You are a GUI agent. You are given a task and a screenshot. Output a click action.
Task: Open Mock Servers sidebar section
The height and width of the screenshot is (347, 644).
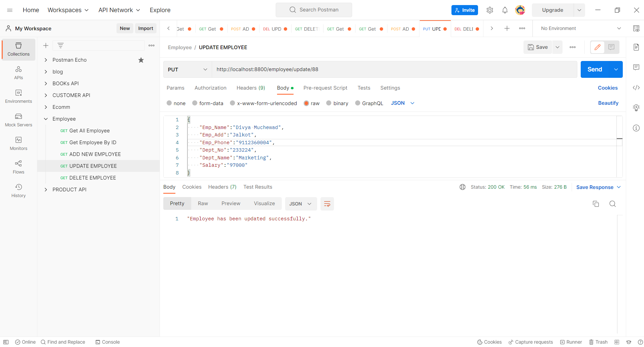pyautogui.click(x=18, y=120)
